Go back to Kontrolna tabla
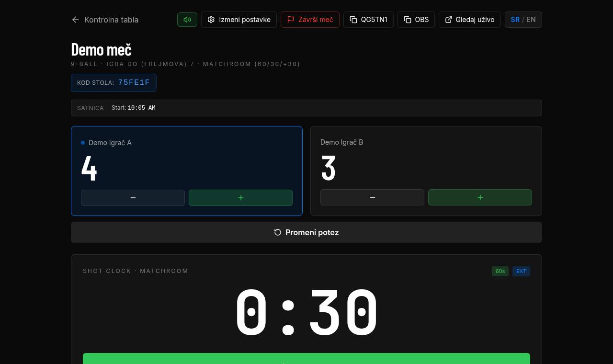Viewport: 613px width, 364px height. [x=105, y=20]
